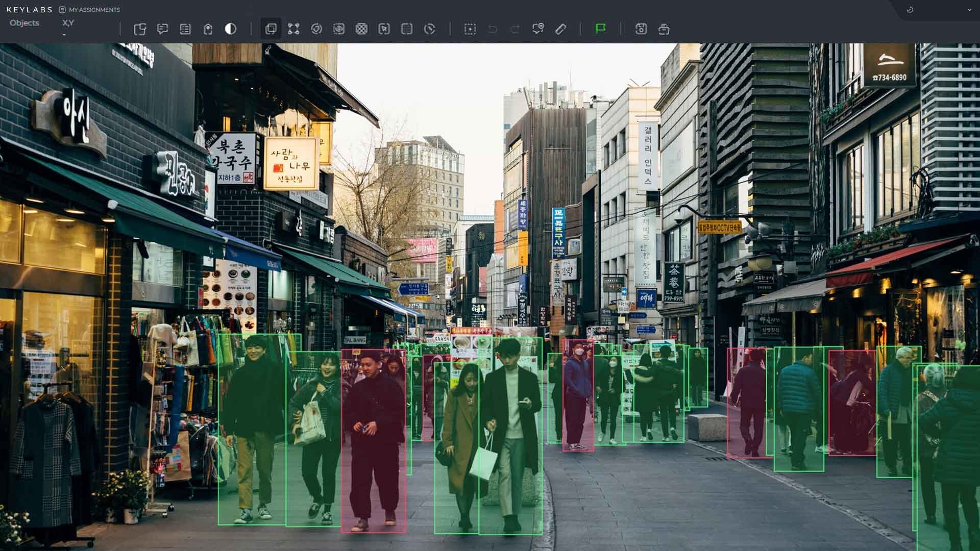Select the eye-in-frame detection tool

pos(339,29)
